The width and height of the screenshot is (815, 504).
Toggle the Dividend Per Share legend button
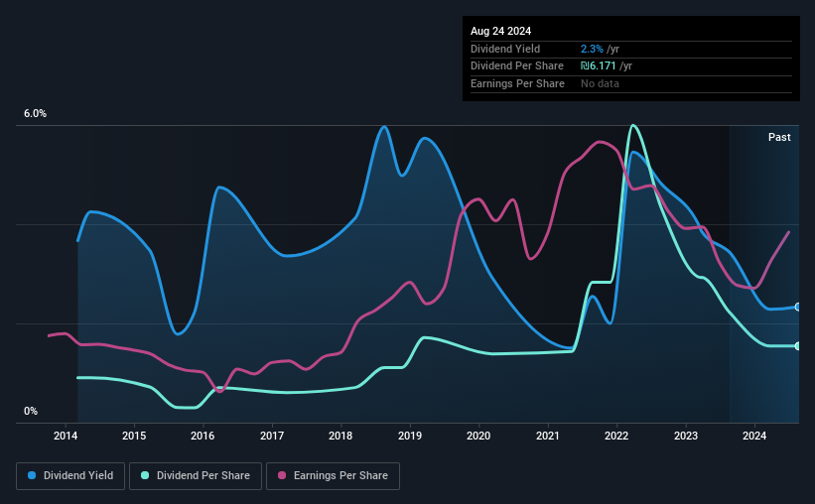coord(196,476)
